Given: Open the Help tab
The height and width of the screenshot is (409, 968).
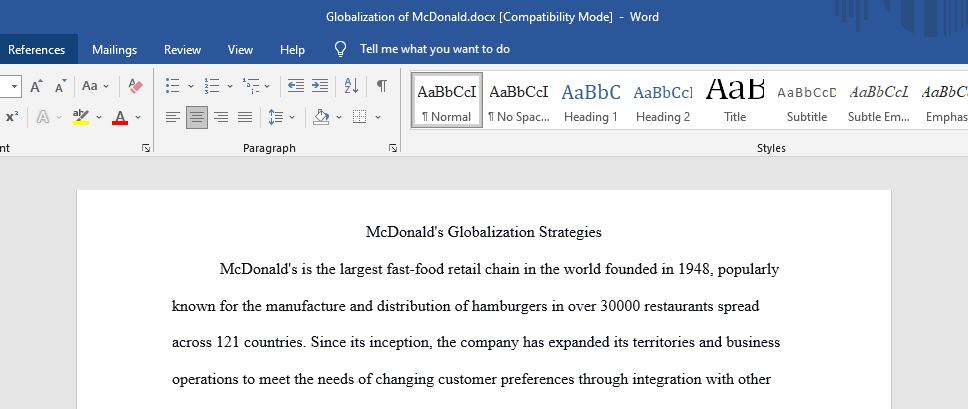Looking at the screenshot, I should 292,50.
